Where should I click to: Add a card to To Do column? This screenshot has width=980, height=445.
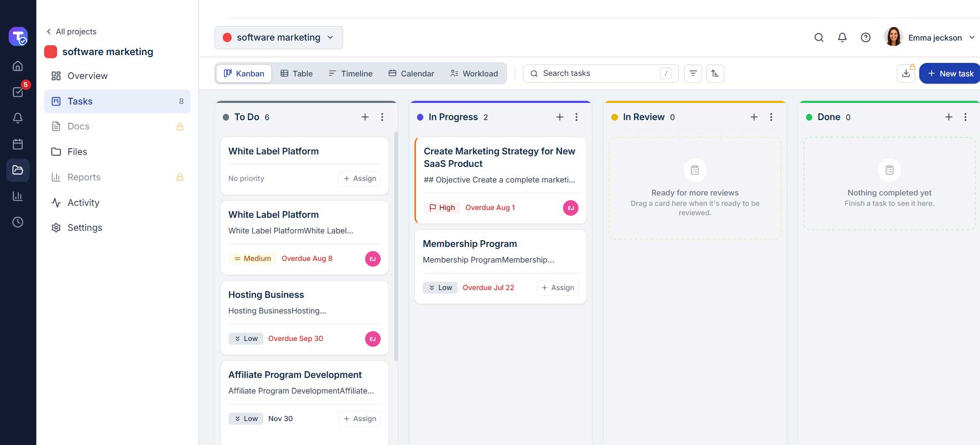click(365, 117)
